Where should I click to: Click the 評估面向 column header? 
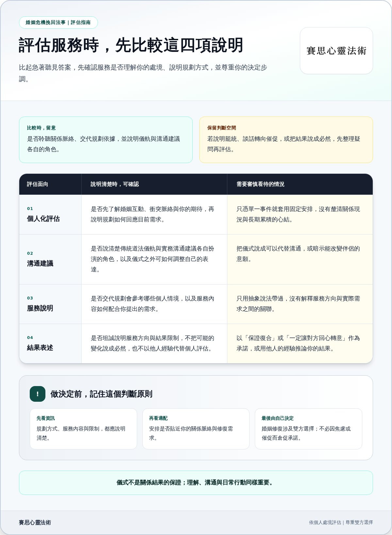click(38, 184)
